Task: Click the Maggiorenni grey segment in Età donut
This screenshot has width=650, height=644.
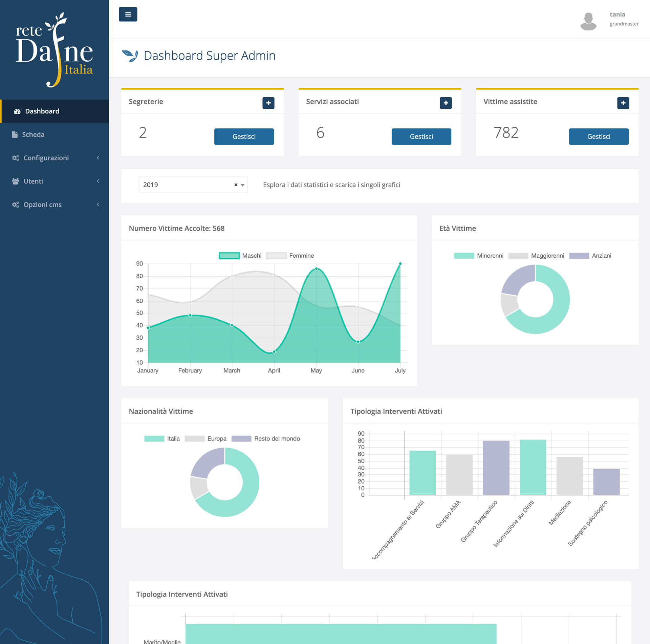Action: pos(510,305)
